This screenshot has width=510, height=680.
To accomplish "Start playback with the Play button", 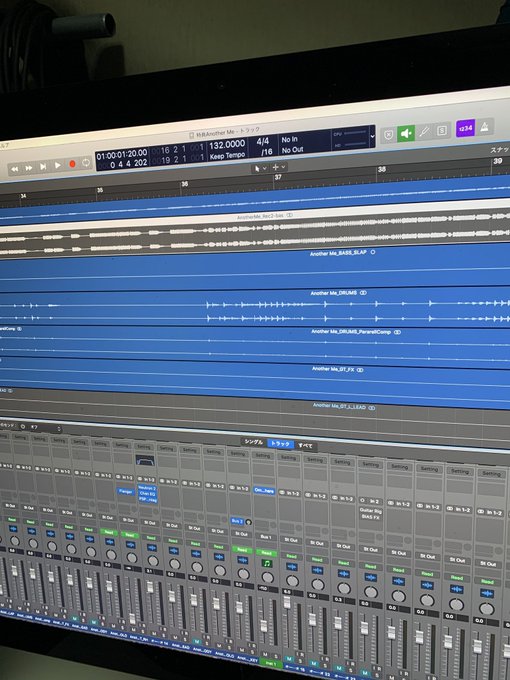I will pyautogui.click(x=58, y=165).
